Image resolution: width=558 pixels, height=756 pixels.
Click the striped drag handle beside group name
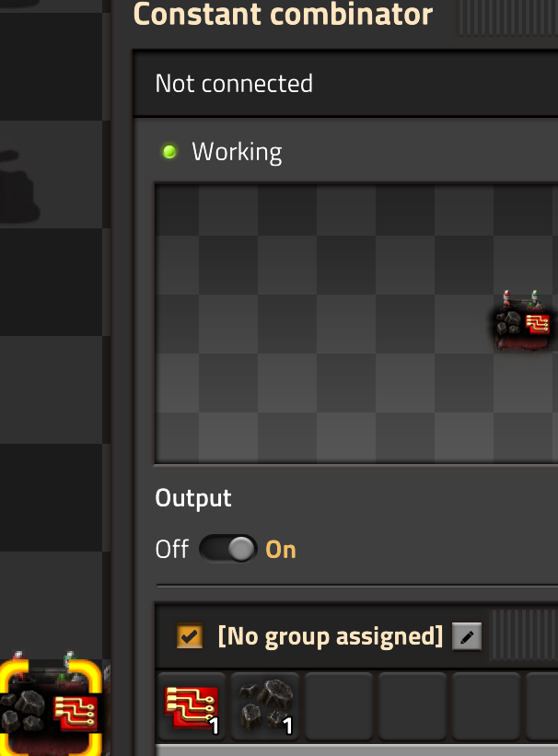524,634
